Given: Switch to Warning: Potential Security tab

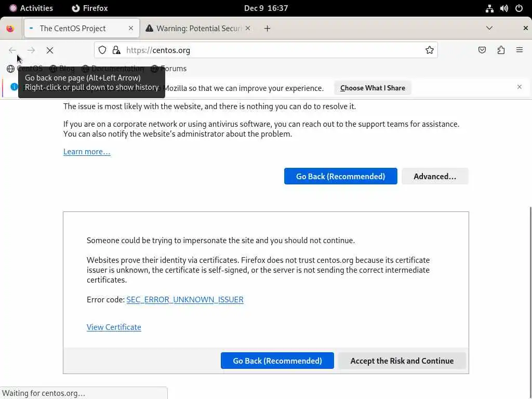Looking at the screenshot, I should pyautogui.click(x=198, y=28).
